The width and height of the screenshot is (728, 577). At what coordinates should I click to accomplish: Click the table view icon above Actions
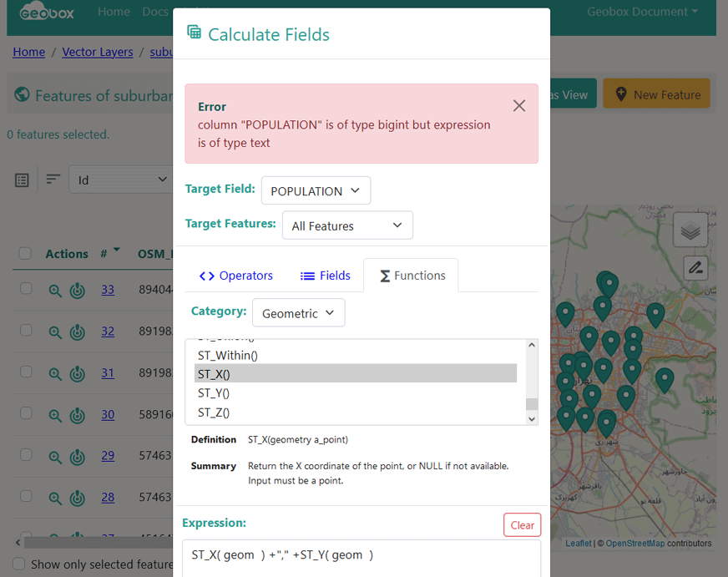[x=23, y=180]
